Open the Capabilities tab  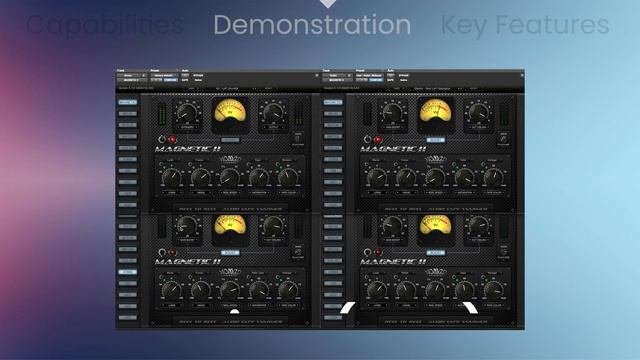(105, 24)
